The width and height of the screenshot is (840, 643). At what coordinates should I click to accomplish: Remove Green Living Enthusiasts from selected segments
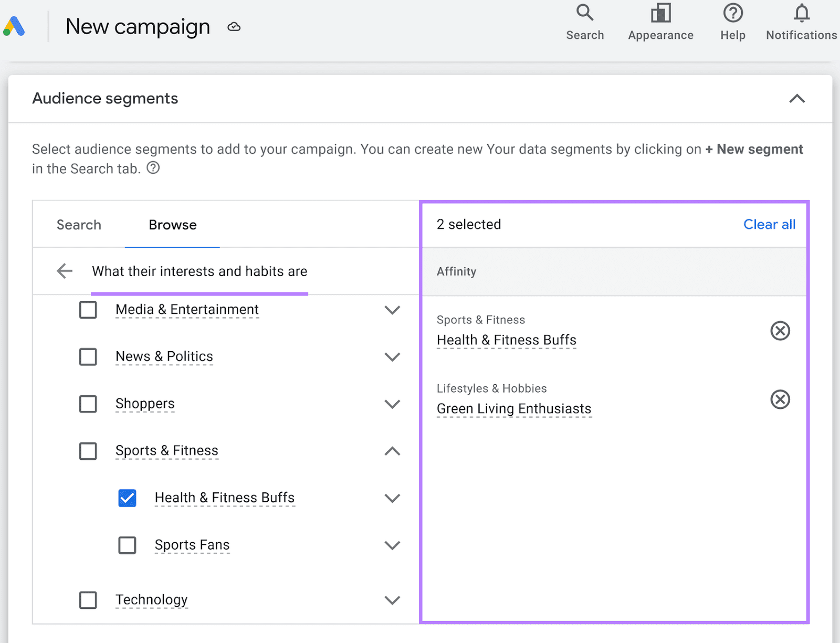pyautogui.click(x=780, y=399)
